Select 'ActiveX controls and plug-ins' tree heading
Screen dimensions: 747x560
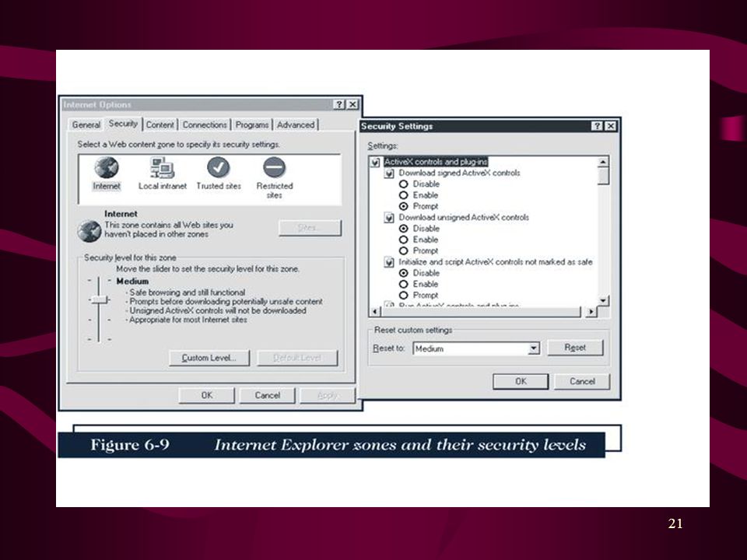(436, 162)
